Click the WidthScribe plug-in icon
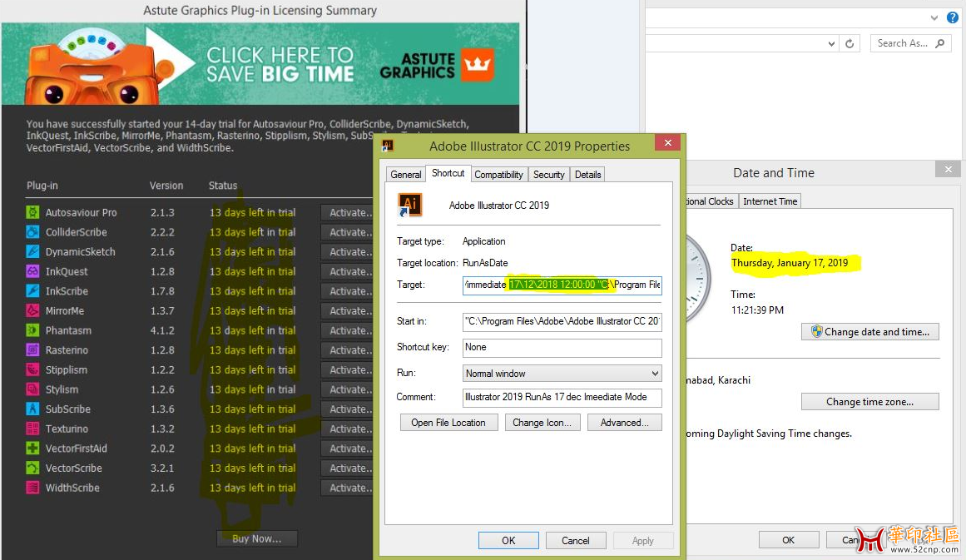Image resolution: width=966 pixels, height=560 pixels. [x=32, y=488]
